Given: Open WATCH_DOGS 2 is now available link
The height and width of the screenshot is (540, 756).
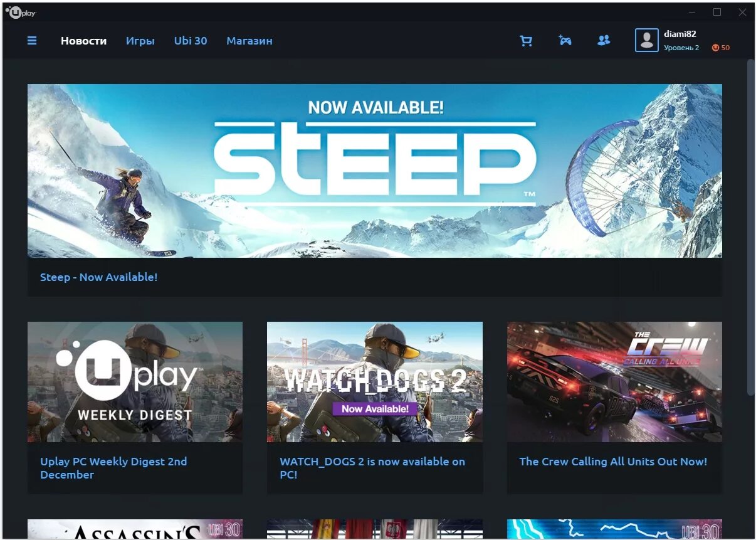Looking at the screenshot, I should pos(372,468).
